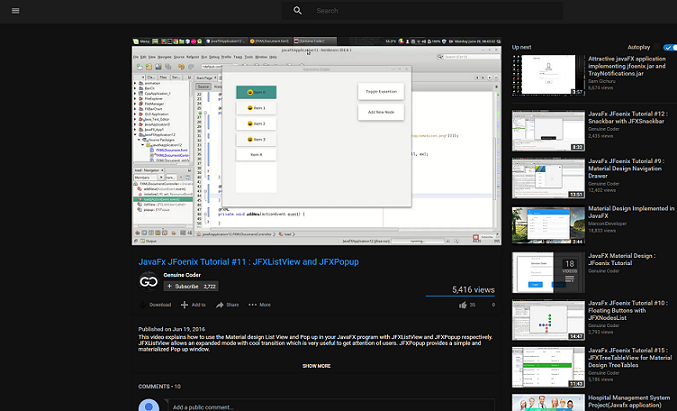
Task: Open Hospital Management System Project title
Action: point(629,401)
